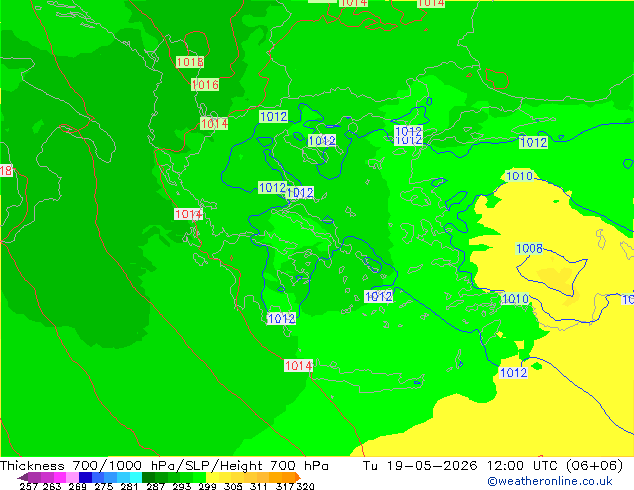Click the 299 value on the colour scale

click(x=207, y=486)
